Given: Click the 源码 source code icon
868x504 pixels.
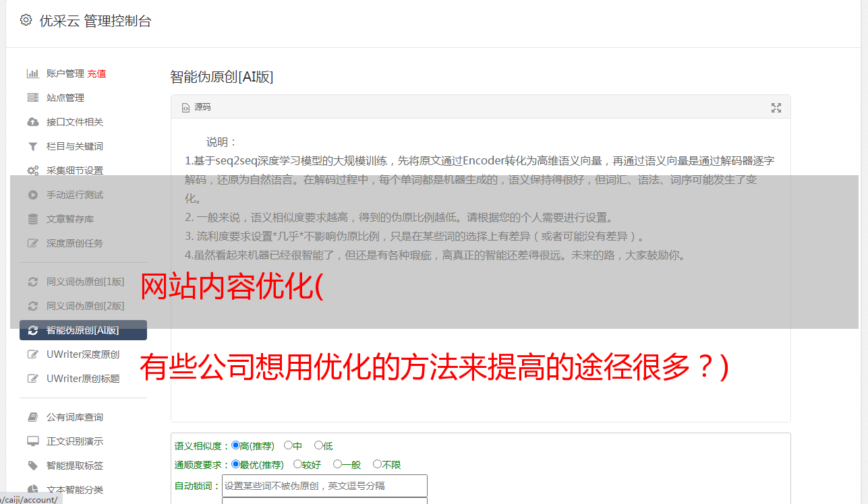Looking at the screenshot, I should pyautogui.click(x=186, y=108).
